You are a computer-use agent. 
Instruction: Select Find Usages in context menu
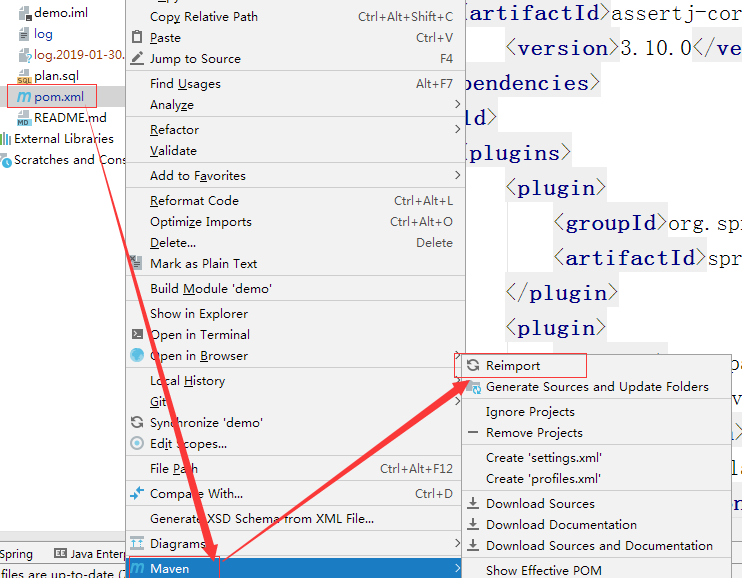click(295, 84)
